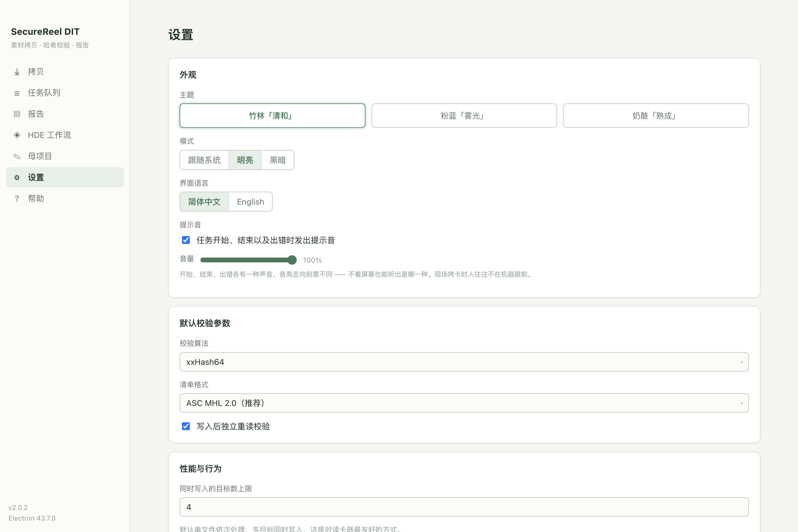The height and width of the screenshot is (532, 798).
Task: Pick the 奶酪「熟成」 theme
Action: [656, 116]
